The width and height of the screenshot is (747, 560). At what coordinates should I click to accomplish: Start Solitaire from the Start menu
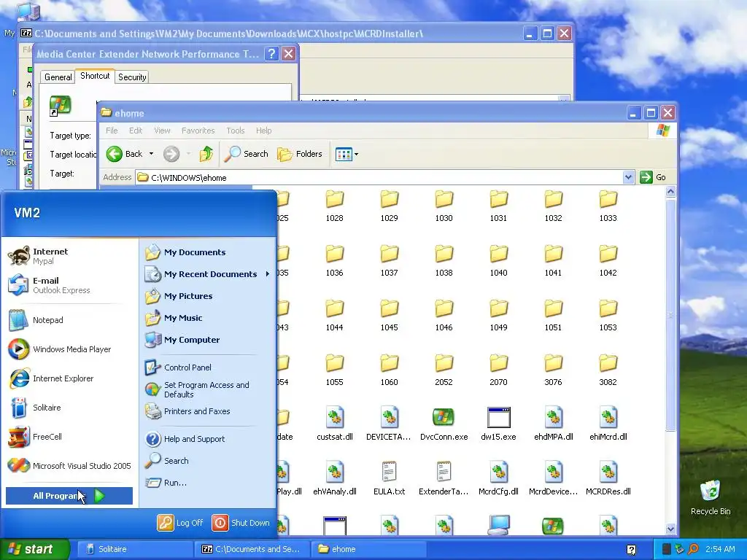pos(71,408)
